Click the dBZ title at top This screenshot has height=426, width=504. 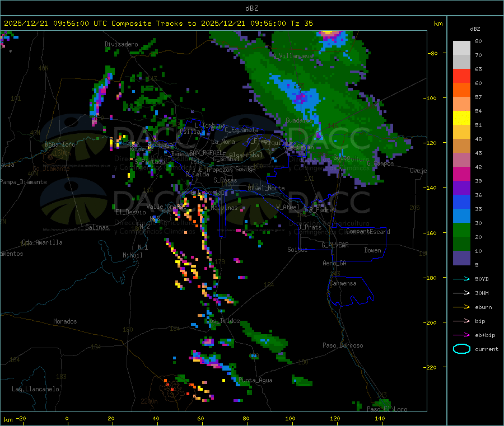click(251, 8)
